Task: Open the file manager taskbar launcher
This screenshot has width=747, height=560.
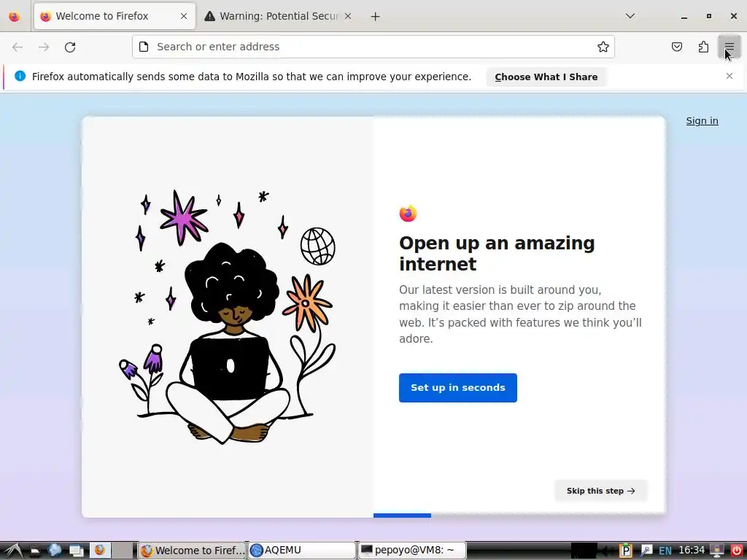Action: 35,551
